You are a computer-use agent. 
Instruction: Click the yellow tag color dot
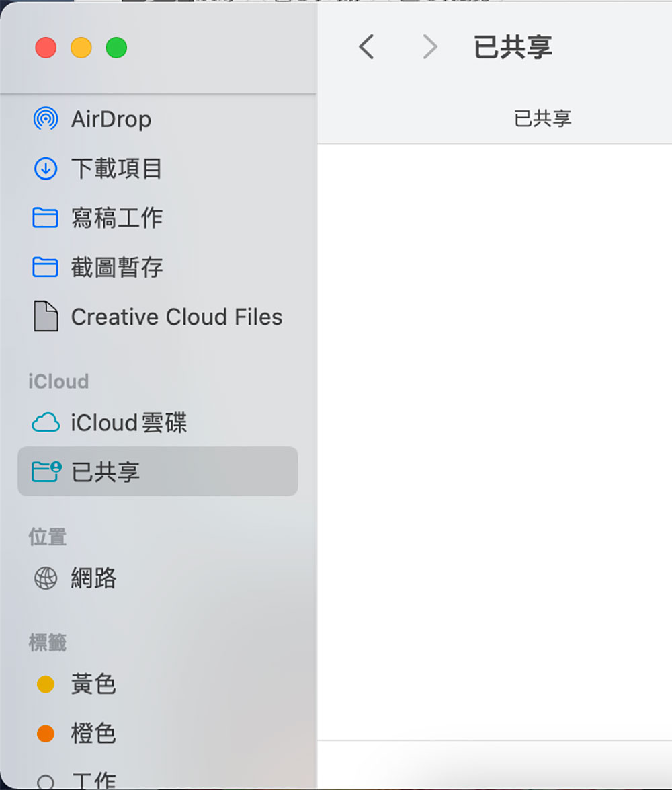pyautogui.click(x=46, y=684)
